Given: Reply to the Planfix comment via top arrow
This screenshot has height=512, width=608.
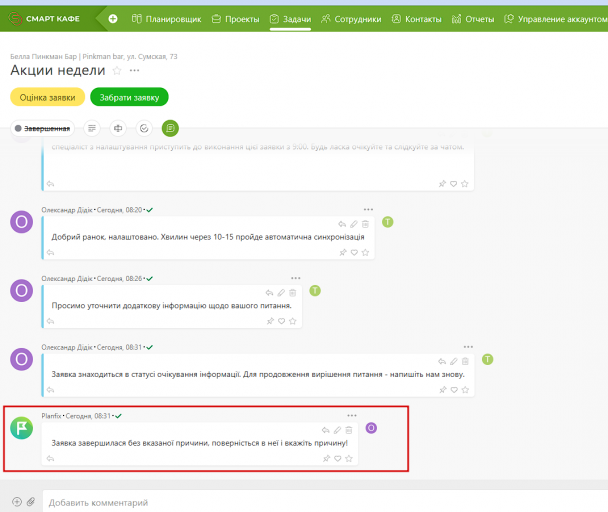Looking at the screenshot, I should click(x=326, y=430).
